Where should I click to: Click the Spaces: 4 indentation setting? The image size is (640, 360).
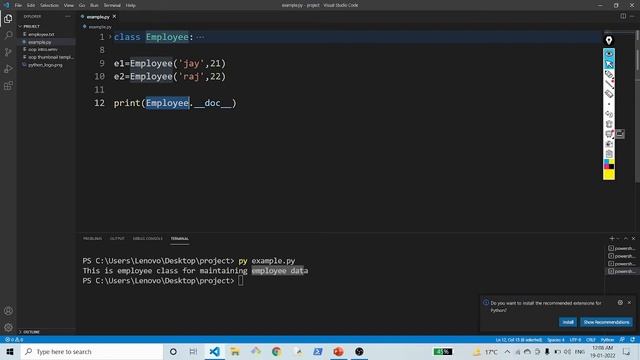coord(556,340)
